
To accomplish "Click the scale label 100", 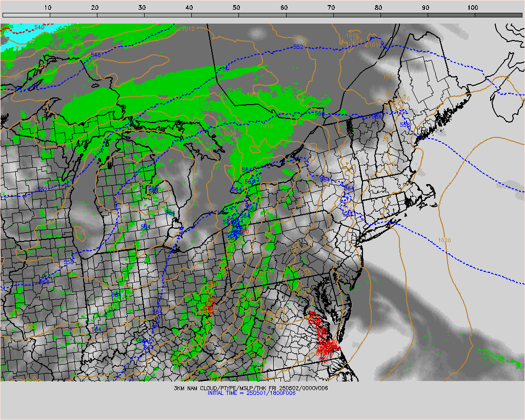I will pyautogui.click(x=473, y=7).
